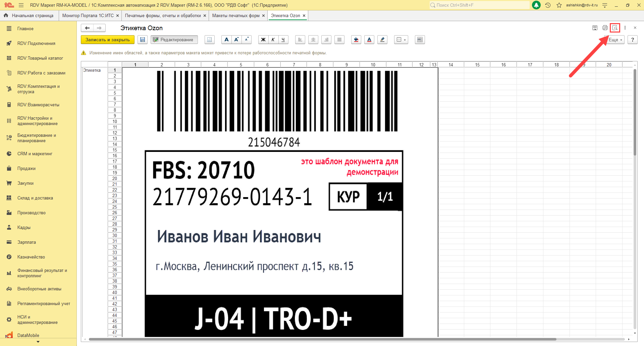This screenshot has height=346, width=644.
Task: Pick the text color (red-underlined A)
Action: point(369,40)
